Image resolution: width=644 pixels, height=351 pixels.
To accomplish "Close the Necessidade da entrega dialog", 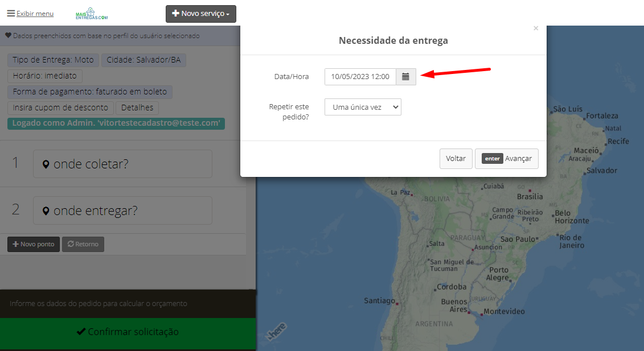I will point(536,28).
